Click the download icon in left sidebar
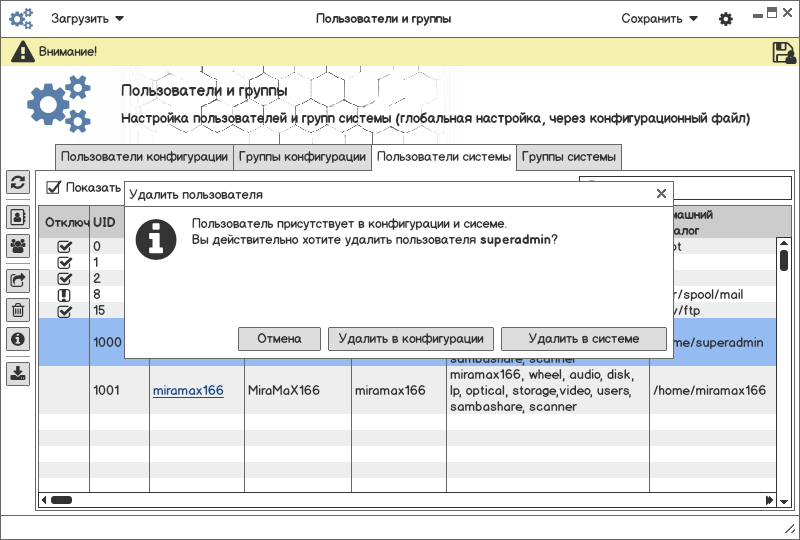Screen dimensions: 800x540 (x=18, y=373)
